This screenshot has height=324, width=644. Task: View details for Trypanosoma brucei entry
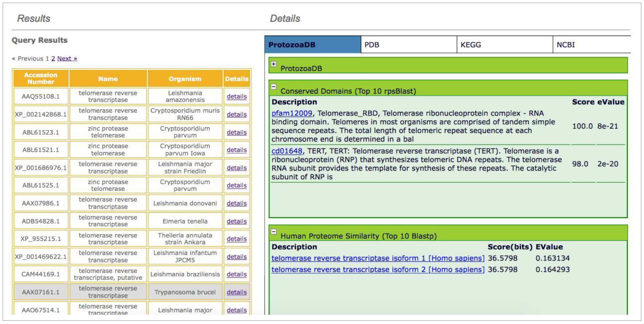[x=236, y=292]
